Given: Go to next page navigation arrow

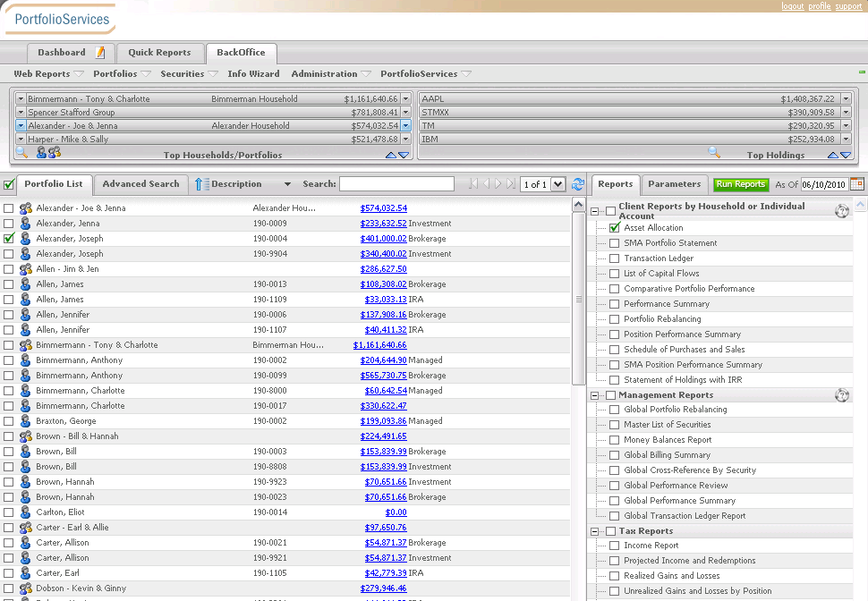Looking at the screenshot, I should coord(498,183).
